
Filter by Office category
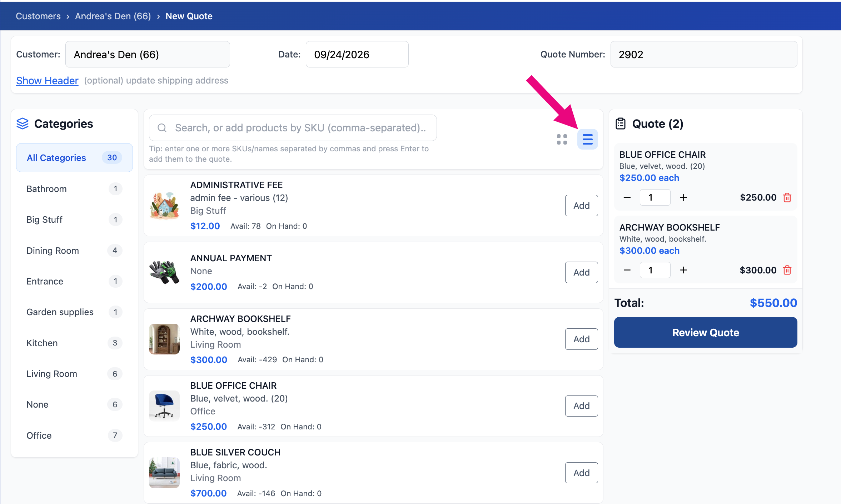74,435
